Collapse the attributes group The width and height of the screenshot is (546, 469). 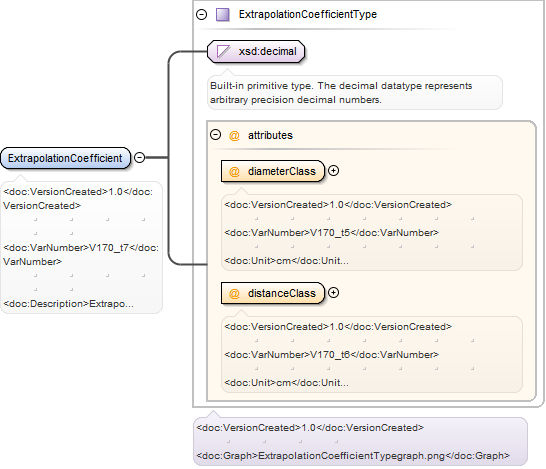click(216, 134)
